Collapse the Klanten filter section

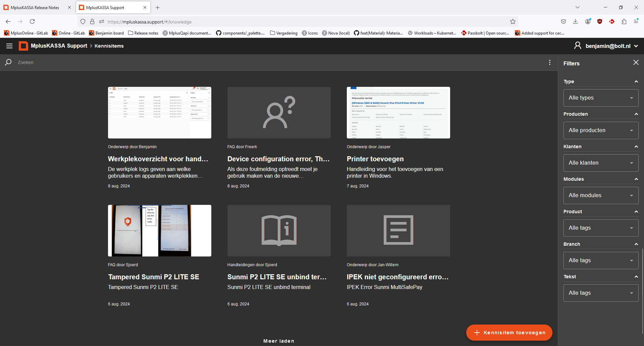click(x=636, y=147)
